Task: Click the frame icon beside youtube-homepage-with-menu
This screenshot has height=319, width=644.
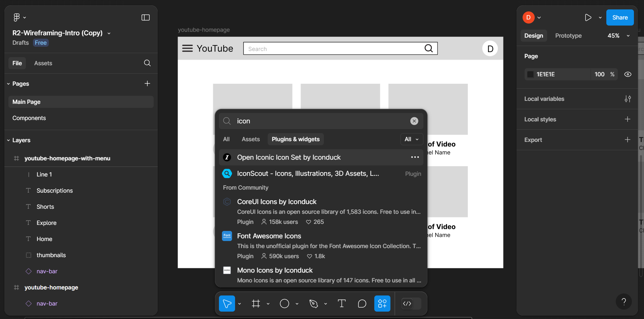Action: coord(16,158)
